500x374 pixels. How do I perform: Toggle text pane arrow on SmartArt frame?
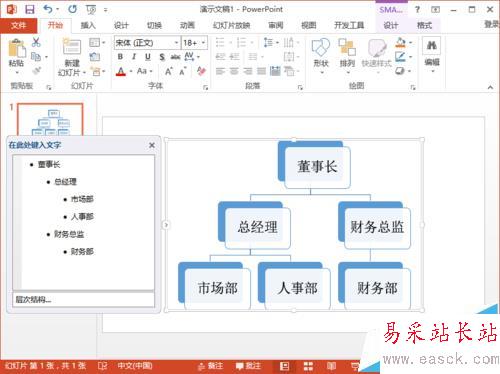coord(166,225)
